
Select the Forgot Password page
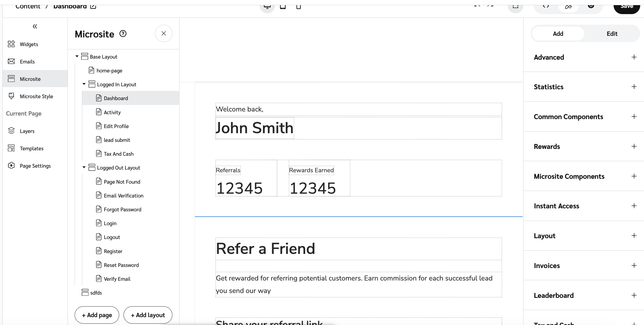point(122,209)
